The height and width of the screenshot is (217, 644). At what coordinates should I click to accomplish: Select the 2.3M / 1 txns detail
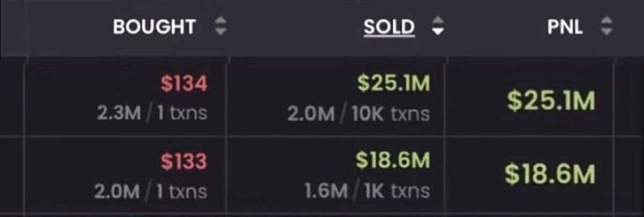150,114
